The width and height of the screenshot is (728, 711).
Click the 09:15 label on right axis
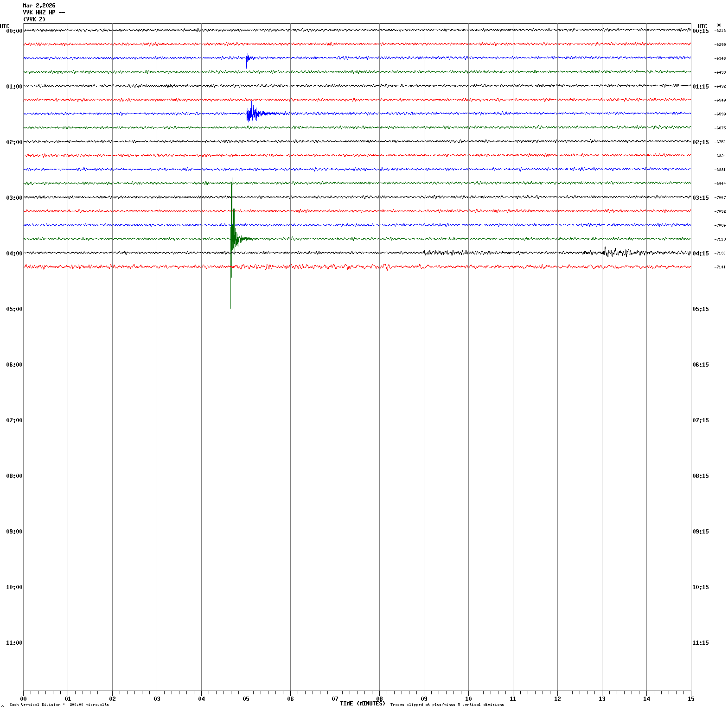pyautogui.click(x=700, y=532)
